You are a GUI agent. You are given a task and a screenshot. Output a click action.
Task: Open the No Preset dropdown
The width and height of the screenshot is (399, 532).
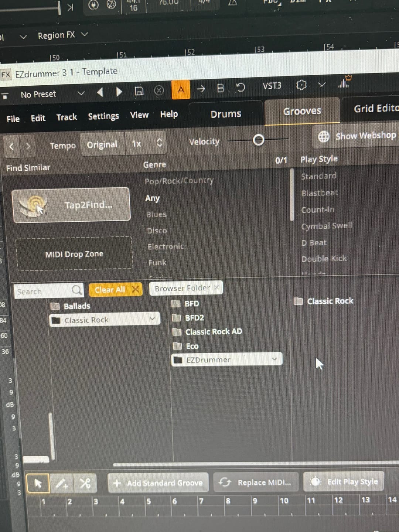click(81, 93)
